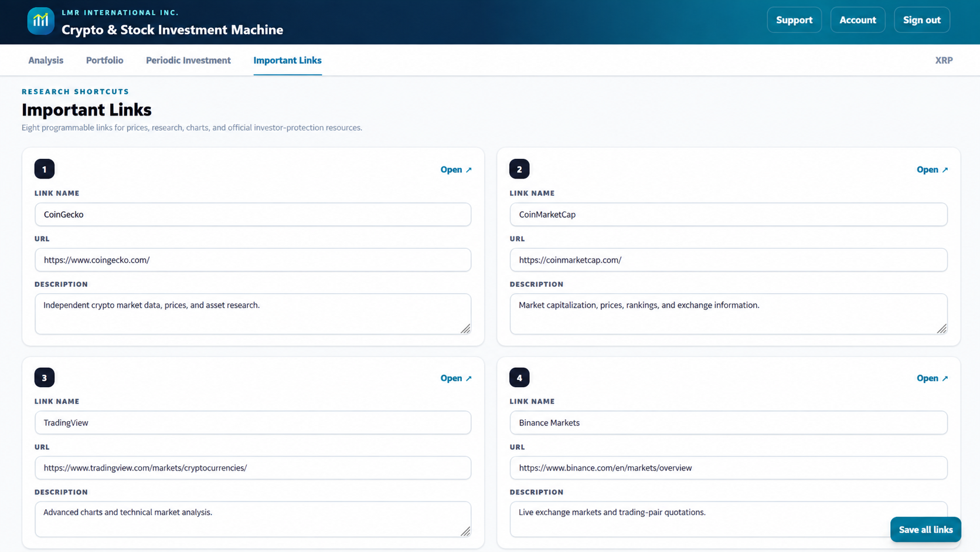Screen dimensions: 980x552
Task: Save all links
Action: (925, 530)
